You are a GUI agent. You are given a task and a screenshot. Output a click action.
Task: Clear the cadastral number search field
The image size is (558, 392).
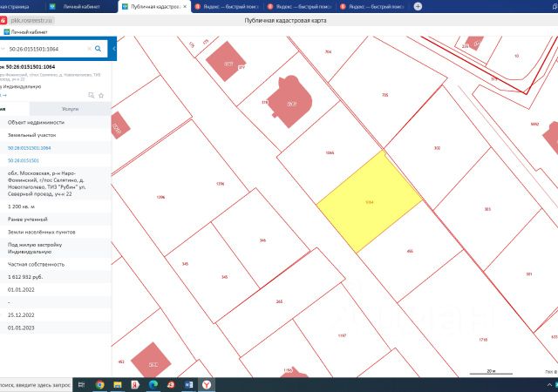point(89,49)
